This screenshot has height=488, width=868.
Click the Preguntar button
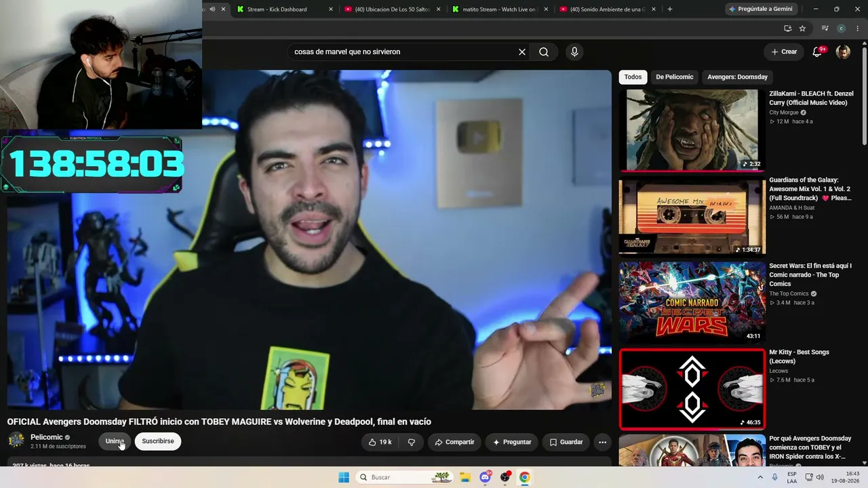[512, 442]
